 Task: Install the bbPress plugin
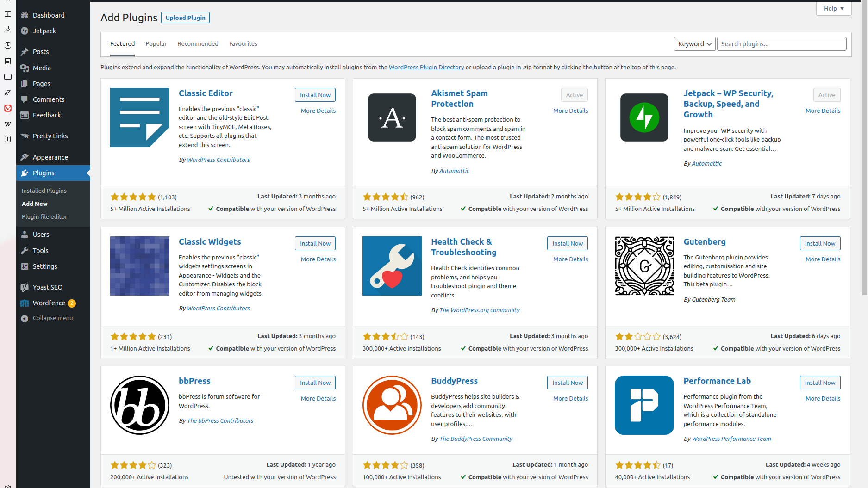(315, 383)
